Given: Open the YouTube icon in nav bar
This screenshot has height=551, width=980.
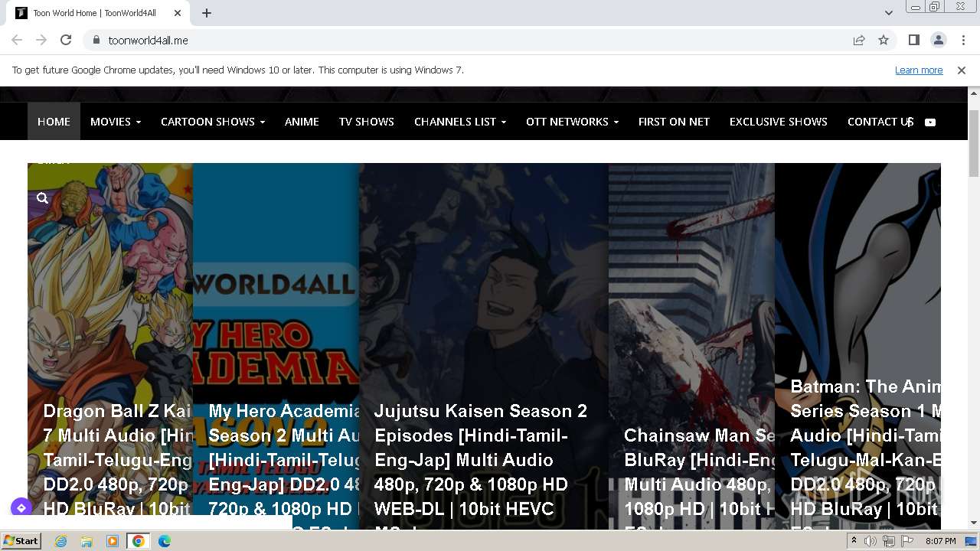Looking at the screenshot, I should tap(930, 122).
